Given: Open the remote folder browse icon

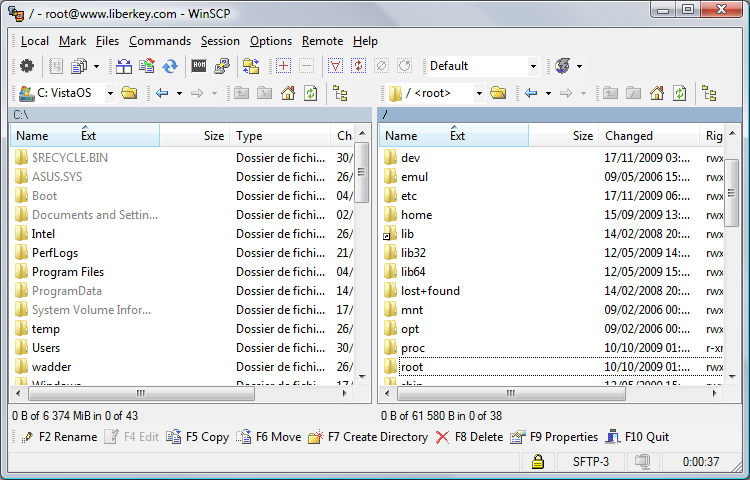Looking at the screenshot, I should pos(497,93).
